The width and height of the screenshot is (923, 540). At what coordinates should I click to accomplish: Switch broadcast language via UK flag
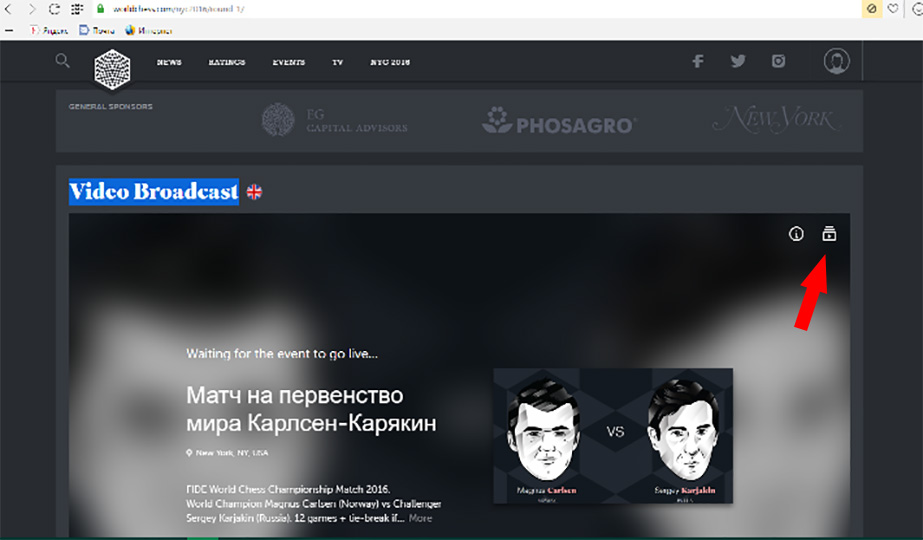(x=254, y=192)
